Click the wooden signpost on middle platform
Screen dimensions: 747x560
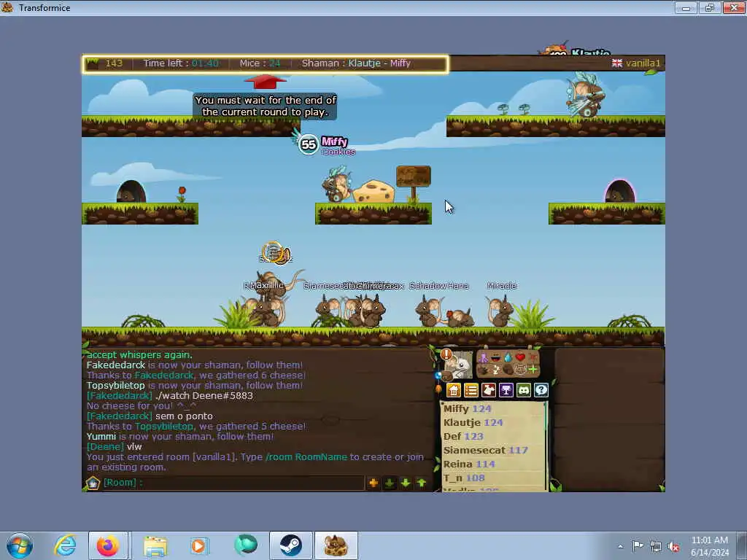[x=414, y=183]
